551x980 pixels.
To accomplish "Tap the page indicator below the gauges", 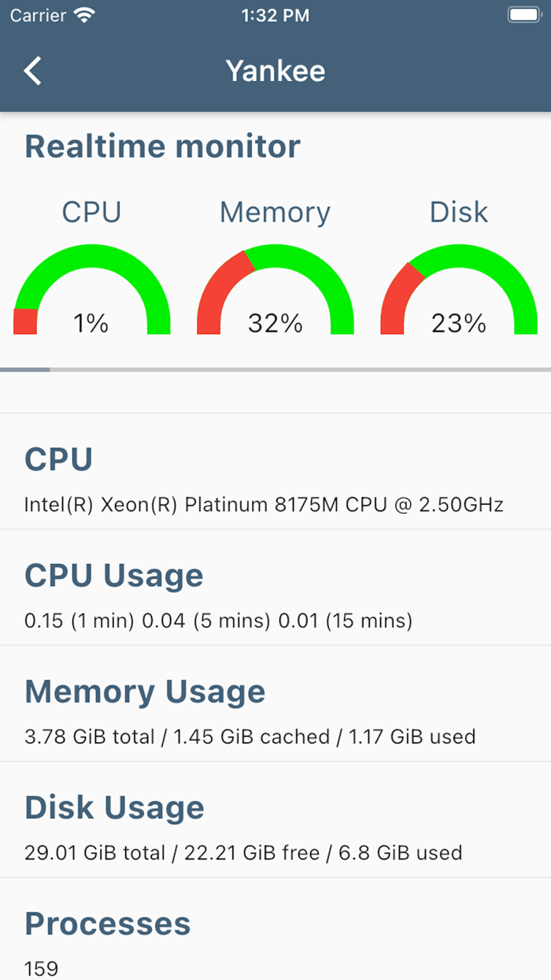I will [x=24, y=369].
